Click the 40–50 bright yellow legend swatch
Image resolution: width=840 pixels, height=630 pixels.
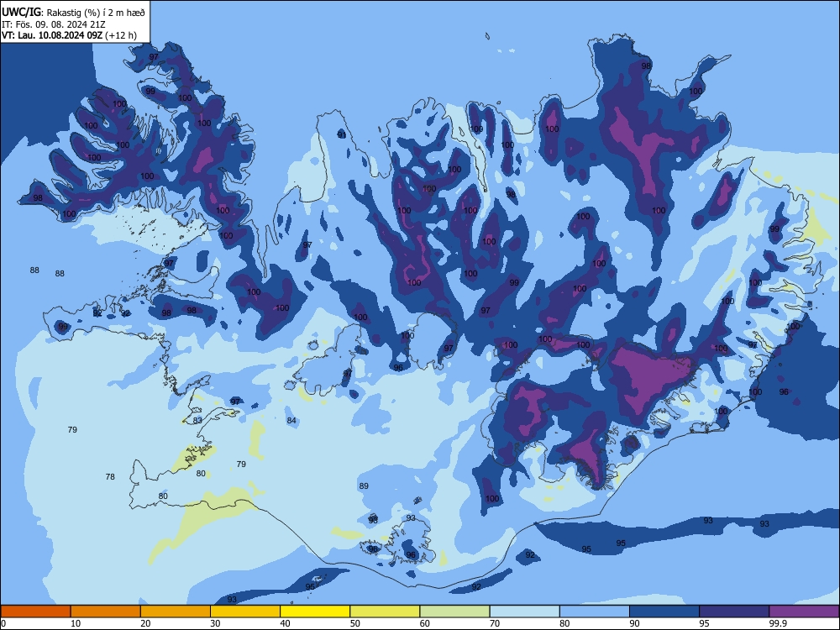[x=315, y=612]
